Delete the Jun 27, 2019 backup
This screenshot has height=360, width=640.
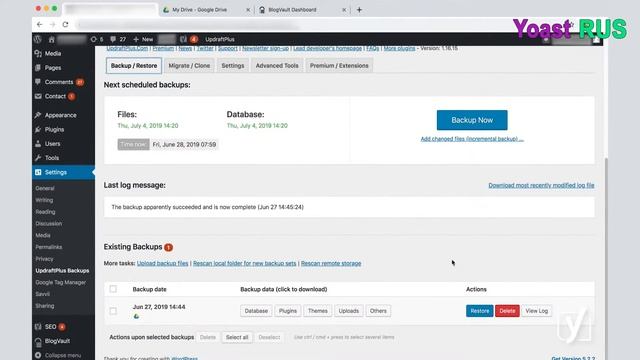tap(507, 311)
